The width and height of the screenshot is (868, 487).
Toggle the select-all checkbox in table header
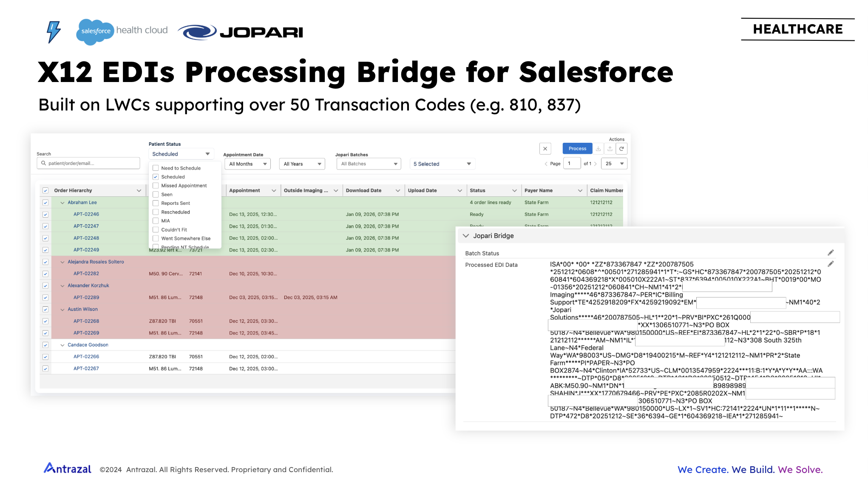point(45,190)
